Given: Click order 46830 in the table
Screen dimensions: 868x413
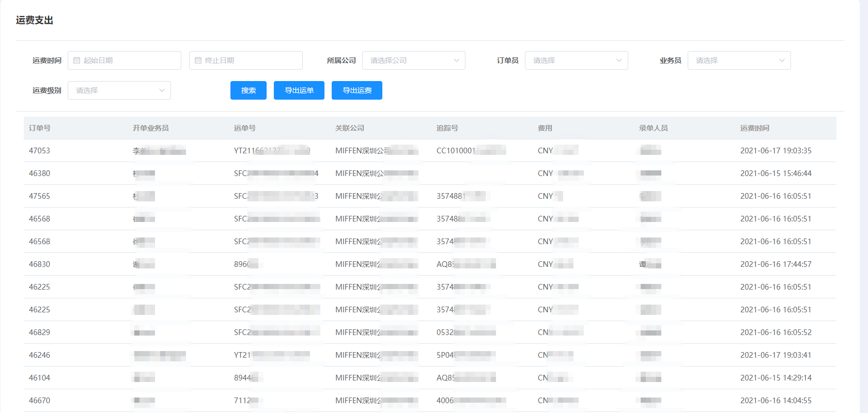Looking at the screenshot, I should point(40,264).
